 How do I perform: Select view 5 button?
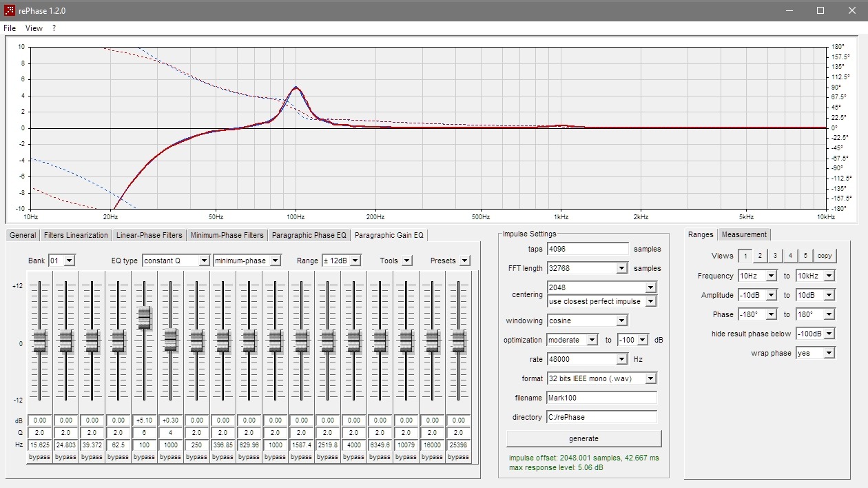click(805, 256)
